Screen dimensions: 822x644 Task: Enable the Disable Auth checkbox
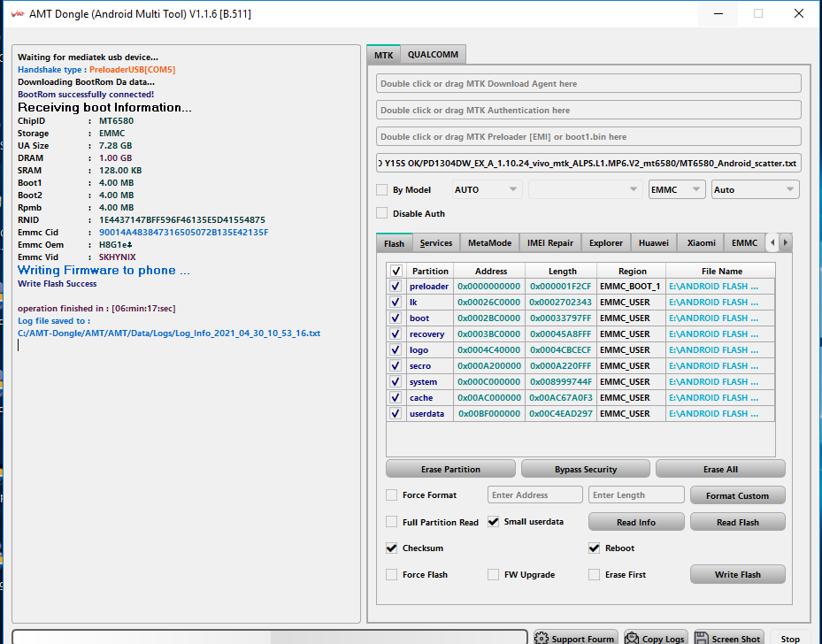coord(382,213)
